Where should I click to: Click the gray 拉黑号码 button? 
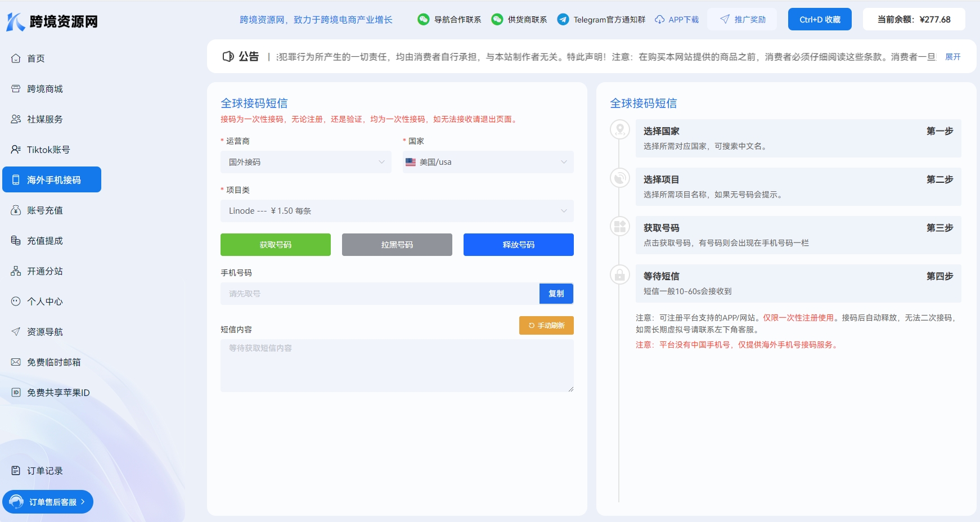[x=397, y=245]
